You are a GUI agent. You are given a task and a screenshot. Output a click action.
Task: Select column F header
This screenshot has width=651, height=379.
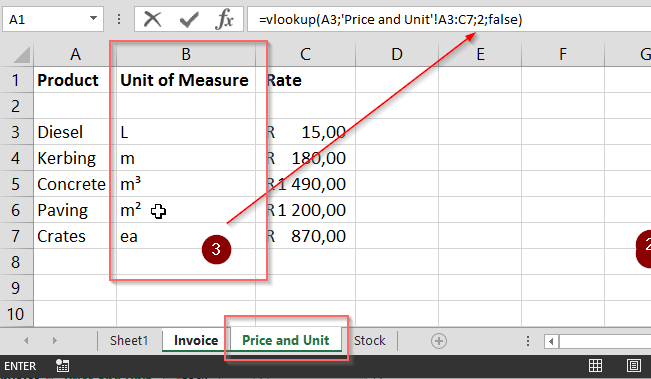[x=563, y=54]
